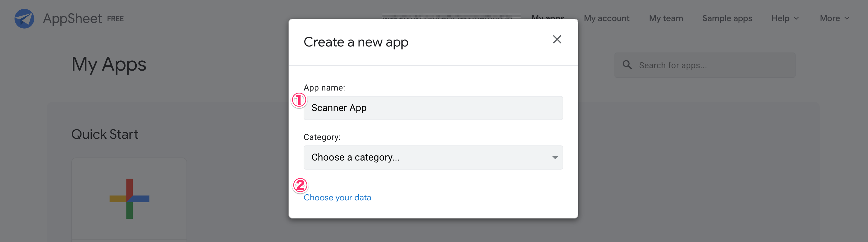Viewport: 868px width, 242px height.
Task: Close the Create a new app dialog
Action: tap(557, 40)
